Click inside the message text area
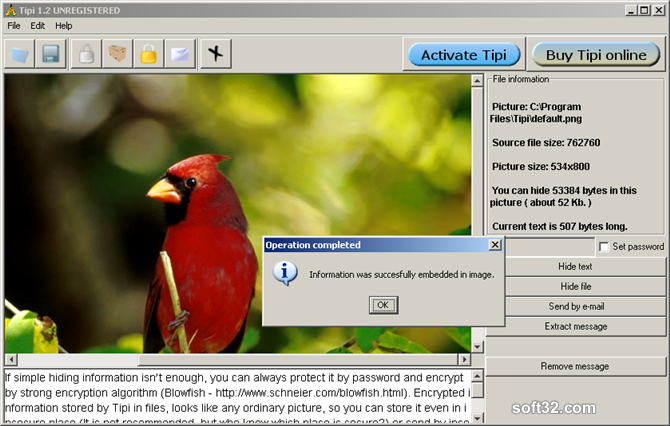The width and height of the screenshot is (670, 426). 238,397
